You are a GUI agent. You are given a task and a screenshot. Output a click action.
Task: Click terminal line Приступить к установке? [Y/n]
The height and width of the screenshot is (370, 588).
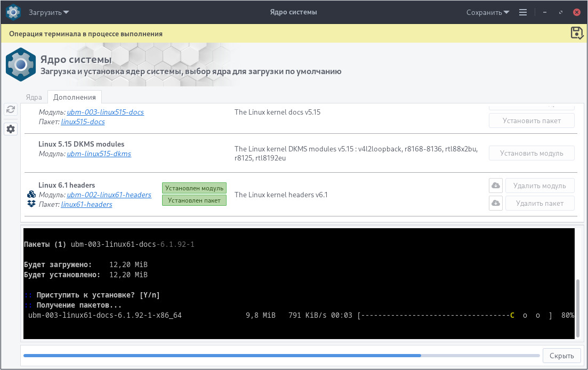click(x=98, y=295)
